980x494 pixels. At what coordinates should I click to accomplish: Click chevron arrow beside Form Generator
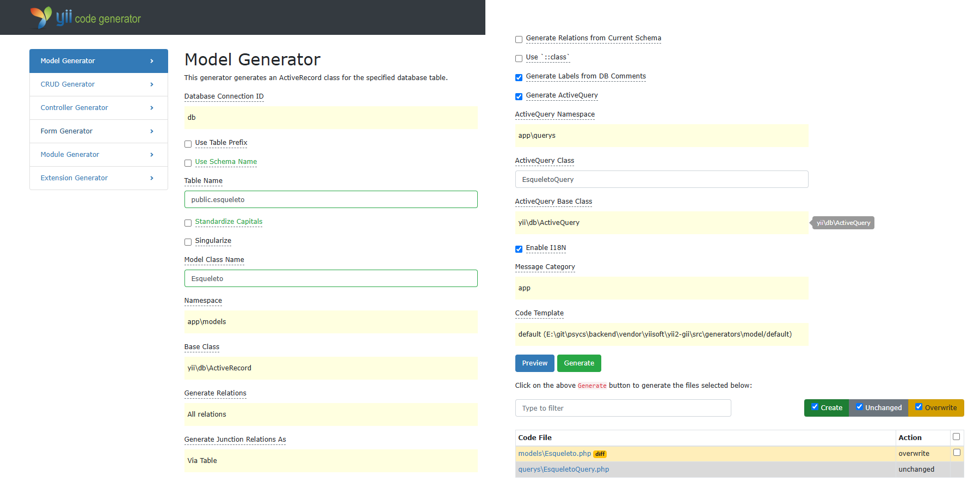tap(152, 131)
